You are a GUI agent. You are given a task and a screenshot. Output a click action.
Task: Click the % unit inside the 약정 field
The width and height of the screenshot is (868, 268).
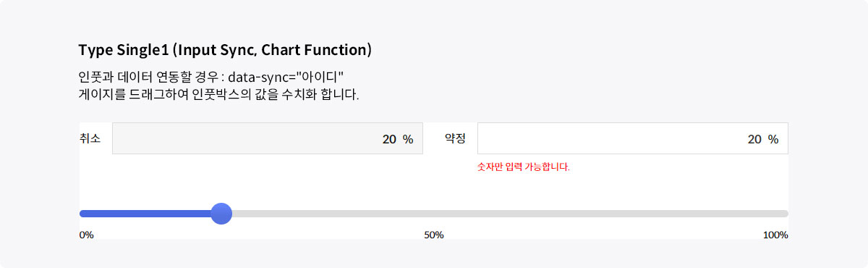point(773,139)
